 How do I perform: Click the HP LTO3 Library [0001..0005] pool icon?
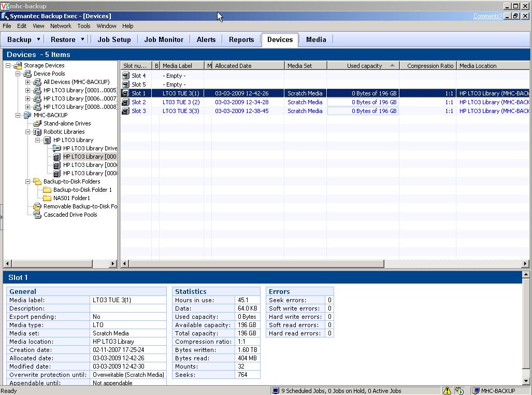pos(37,90)
